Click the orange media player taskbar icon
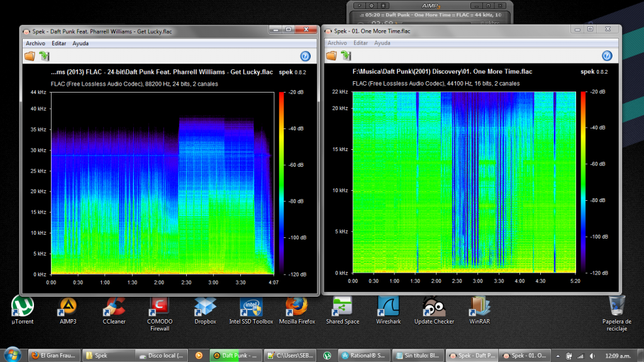Viewport: 644px width, 362px height. click(199, 356)
